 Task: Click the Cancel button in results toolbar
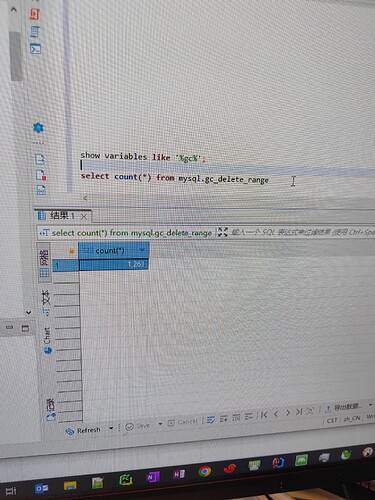[x=183, y=422]
